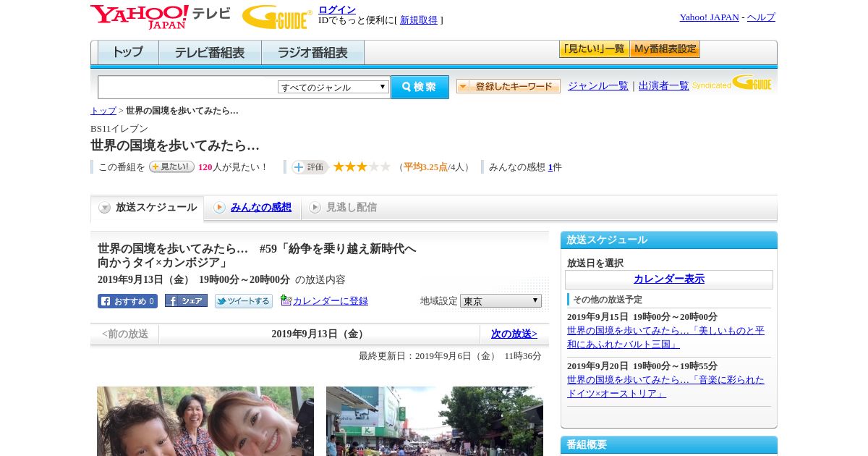
Task: Click the 最終更新日 timestamp text
Action: click(x=450, y=356)
